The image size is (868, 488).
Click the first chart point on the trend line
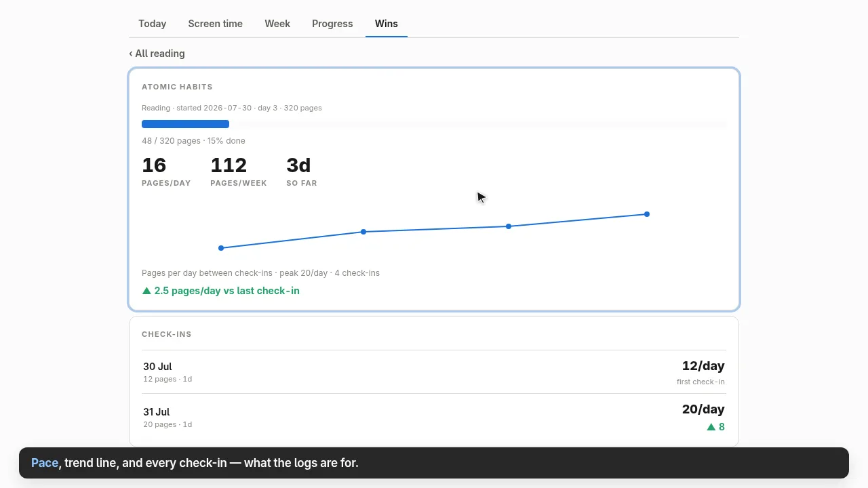click(x=221, y=248)
